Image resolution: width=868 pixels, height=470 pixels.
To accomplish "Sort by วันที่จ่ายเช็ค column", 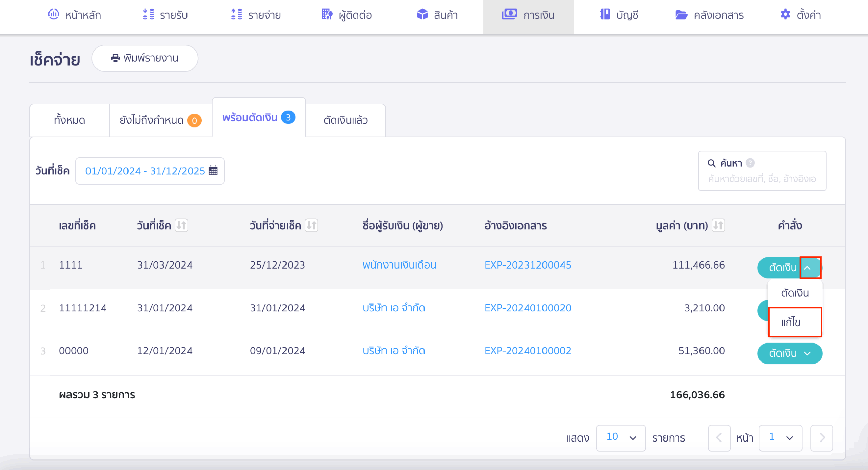I will [311, 226].
